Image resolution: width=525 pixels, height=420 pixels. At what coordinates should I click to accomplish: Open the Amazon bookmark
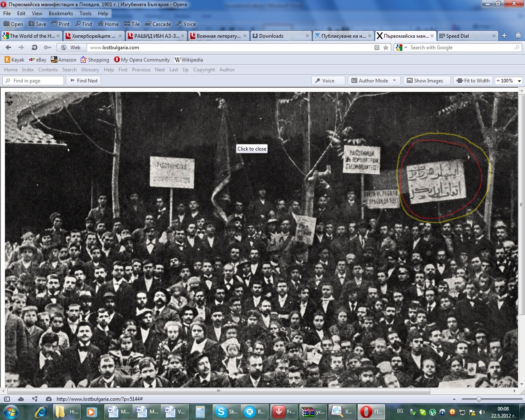point(64,60)
